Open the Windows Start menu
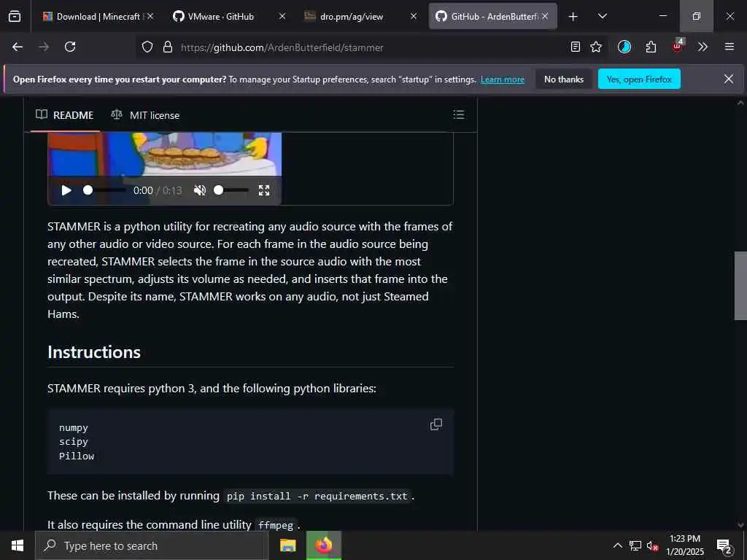747x560 pixels. pyautogui.click(x=18, y=545)
